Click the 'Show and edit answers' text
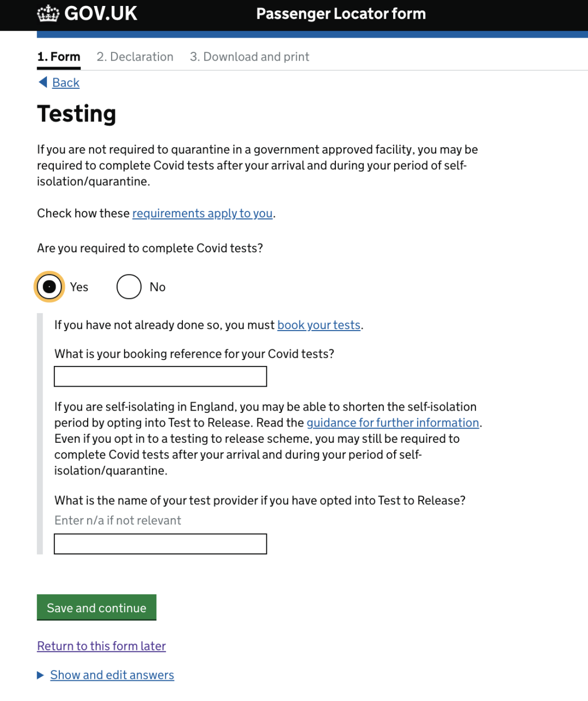The height and width of the screenshot is (701, 588). pyautogui.click(x=112, y=675)
